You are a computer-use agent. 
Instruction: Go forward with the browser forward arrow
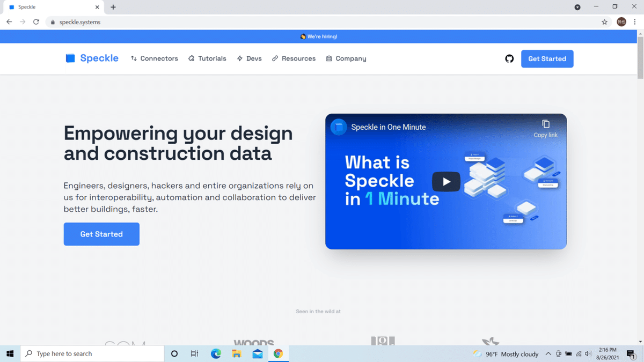point(23,22)
